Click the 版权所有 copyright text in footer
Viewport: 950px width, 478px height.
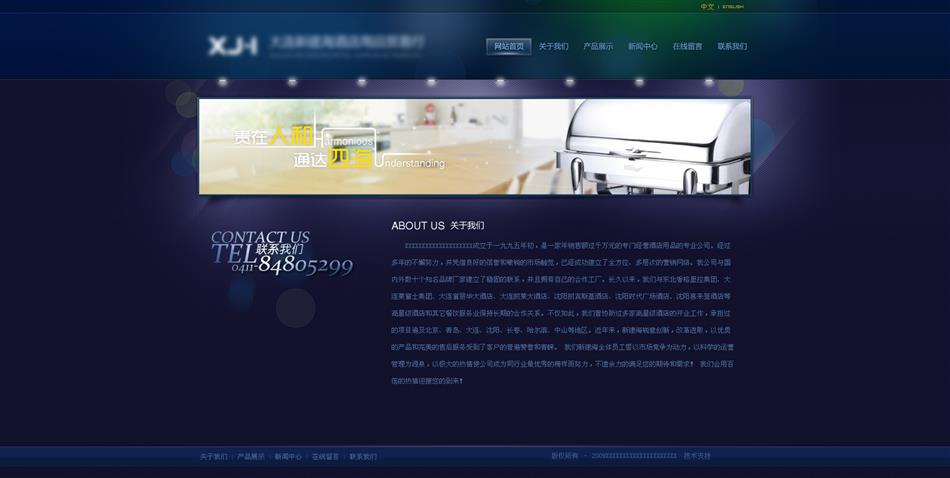pyautogui.click(x=565, y=456)
